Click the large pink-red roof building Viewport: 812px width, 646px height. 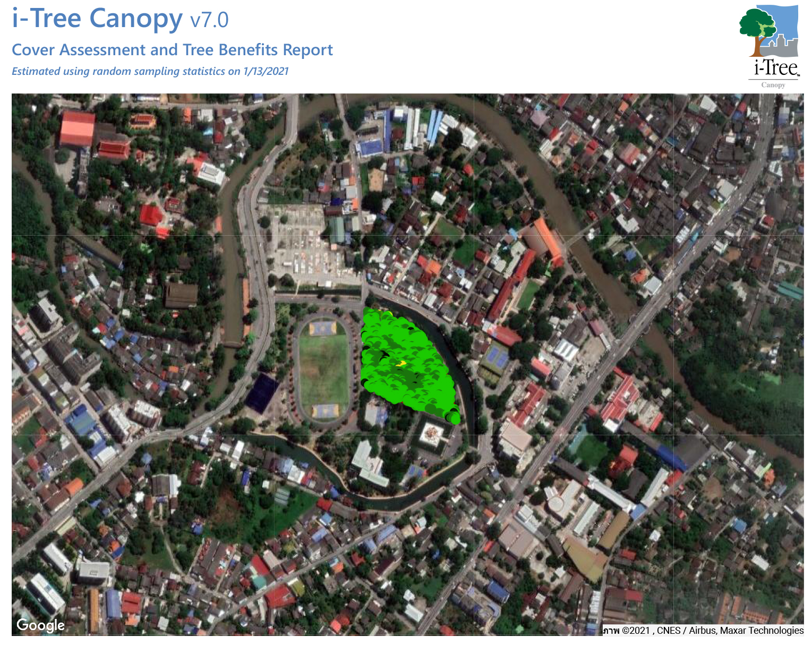click(x=77, y=128)
